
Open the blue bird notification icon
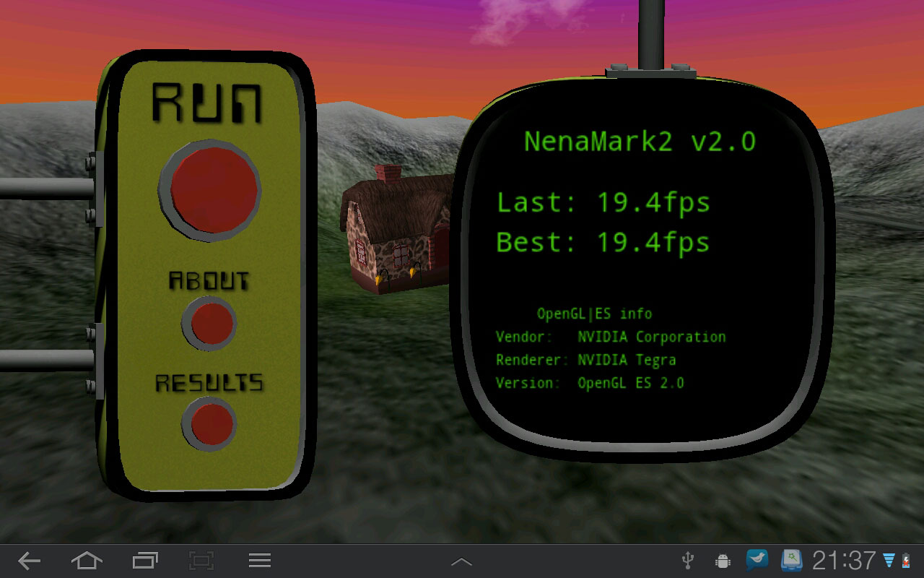[x=757, y=560]
